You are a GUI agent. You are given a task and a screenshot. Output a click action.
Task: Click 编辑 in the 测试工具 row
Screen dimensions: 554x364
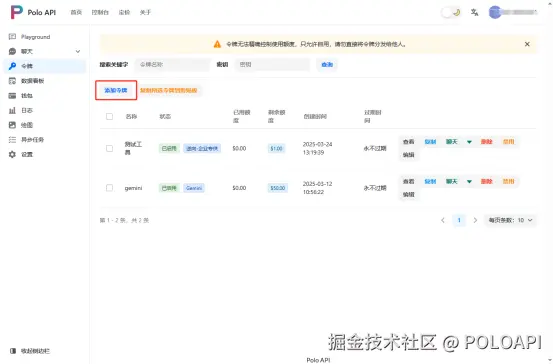tap(408, 155)
